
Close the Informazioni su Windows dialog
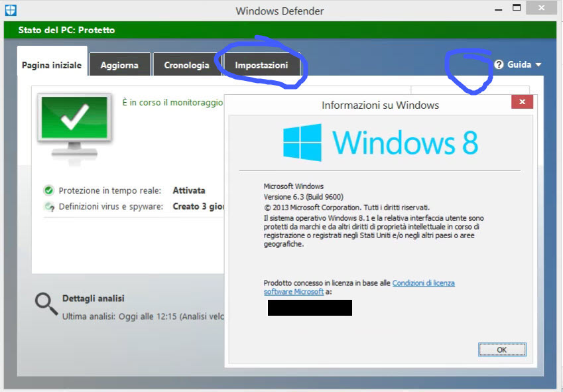coord(522,102)
